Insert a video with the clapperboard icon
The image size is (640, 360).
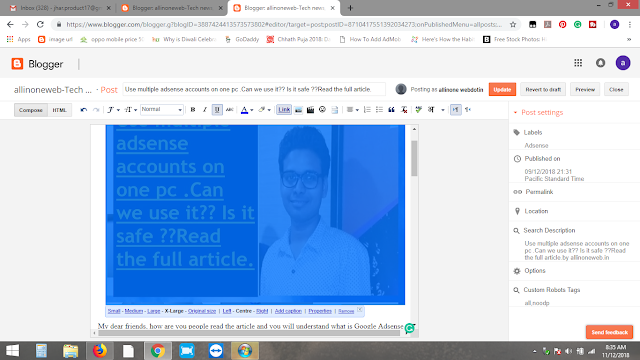point(310,110)
